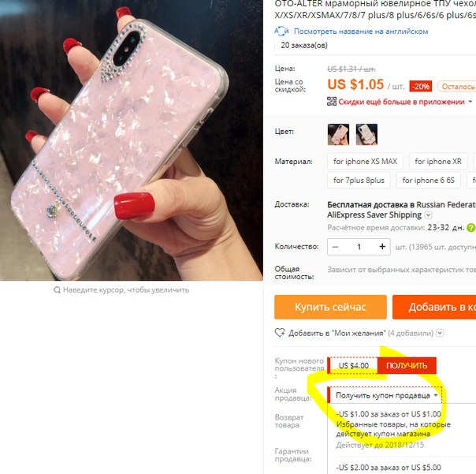Increase quantity with the plus button
Screen dimensions: 476x474
tap(382, 247)
